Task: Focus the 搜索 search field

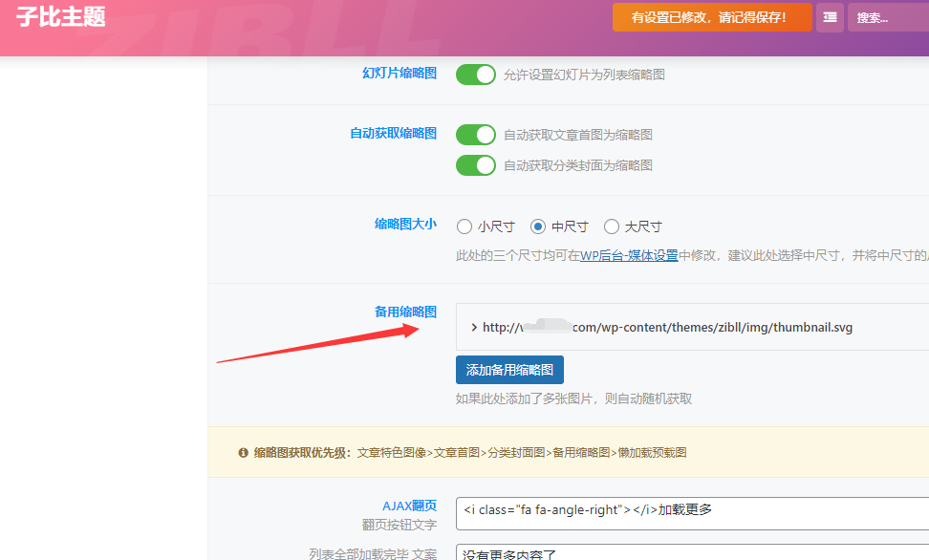Action: [889, 18]
